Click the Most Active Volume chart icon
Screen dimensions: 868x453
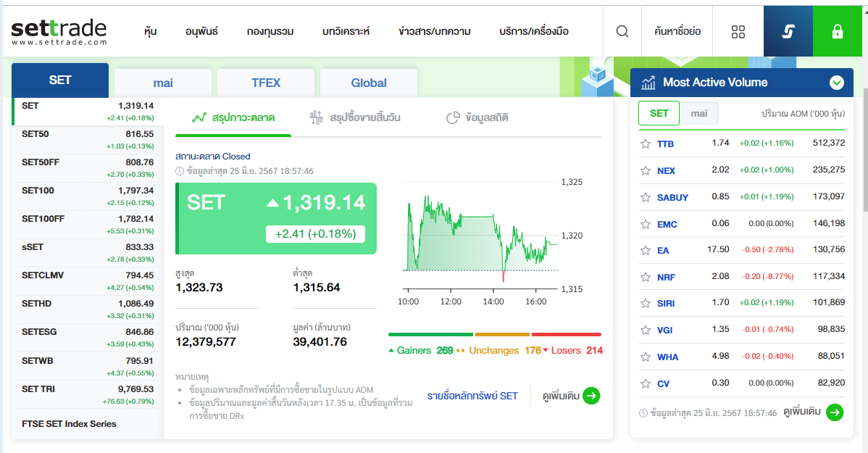pyautogui.click(x=648, y=83)
